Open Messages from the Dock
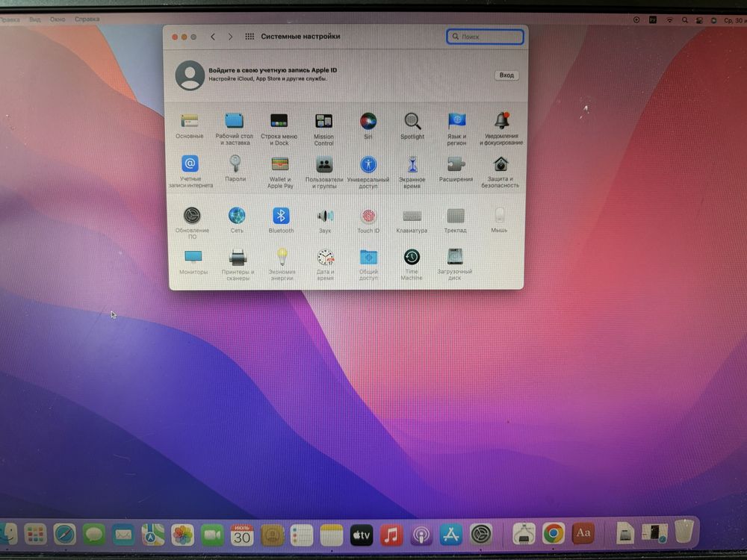The width and height of the screenshot is (747, 560). point(94,535)
